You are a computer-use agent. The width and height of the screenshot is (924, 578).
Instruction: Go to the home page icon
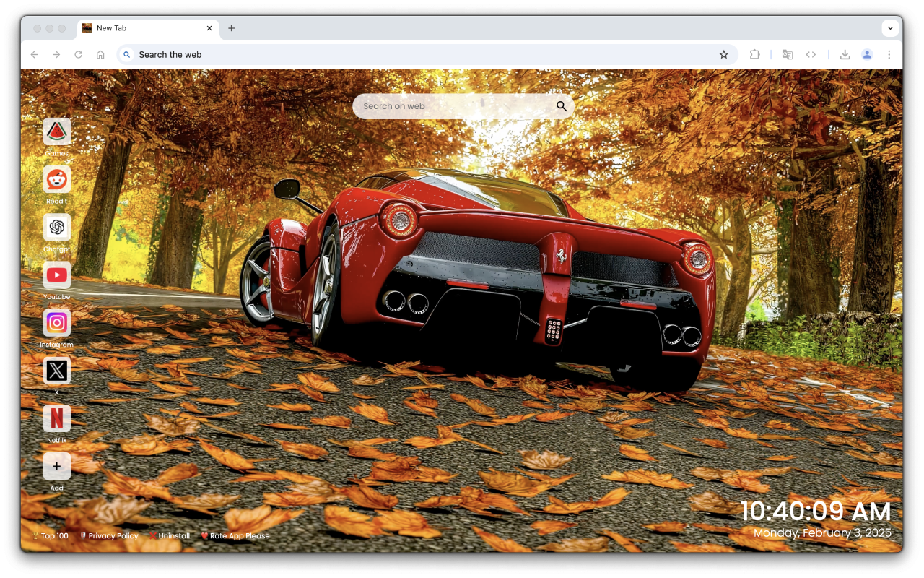[100, 54]
